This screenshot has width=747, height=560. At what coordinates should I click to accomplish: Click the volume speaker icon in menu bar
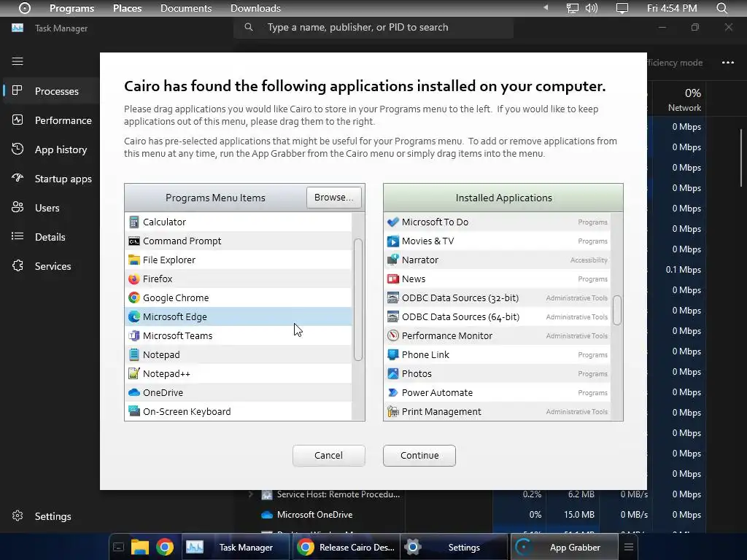(x=591, y=8)
